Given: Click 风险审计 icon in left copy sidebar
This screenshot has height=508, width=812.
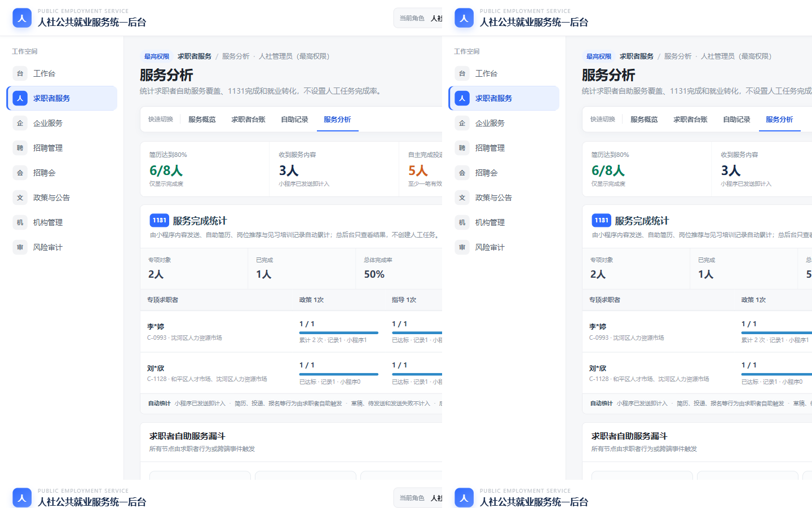Looking at the screenshot, I should (20, 247).
